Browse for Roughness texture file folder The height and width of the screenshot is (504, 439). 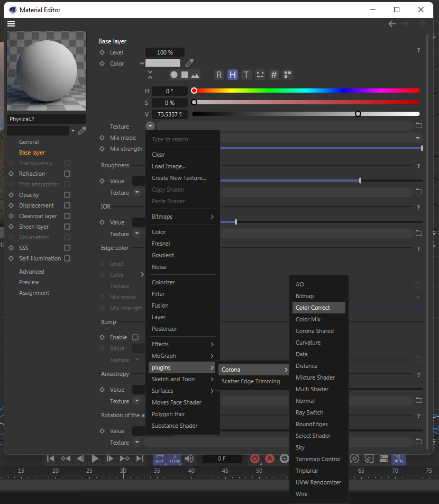[x=419, y=192]
